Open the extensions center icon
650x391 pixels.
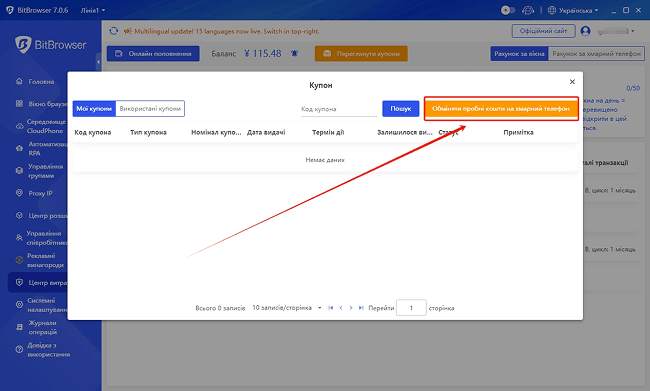[19, 216]
